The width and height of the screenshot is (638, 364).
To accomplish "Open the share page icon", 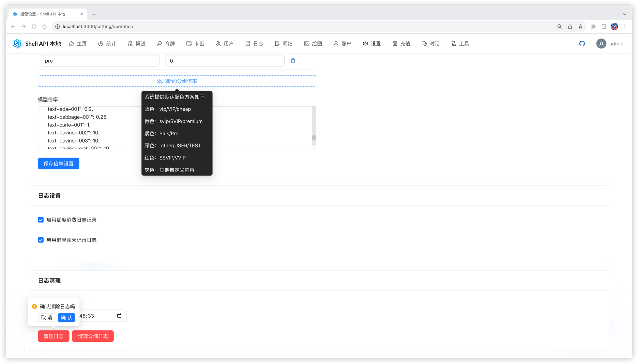I will [570, 27].
